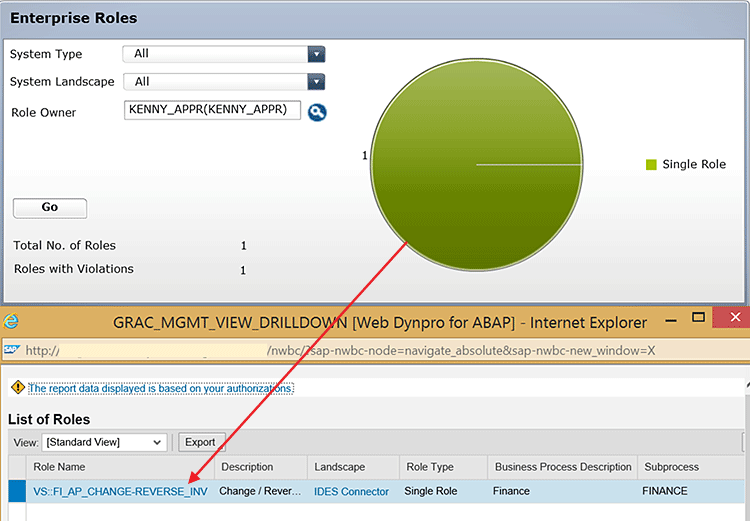Maximize the drilldown browser window

[x=699, y=320]
